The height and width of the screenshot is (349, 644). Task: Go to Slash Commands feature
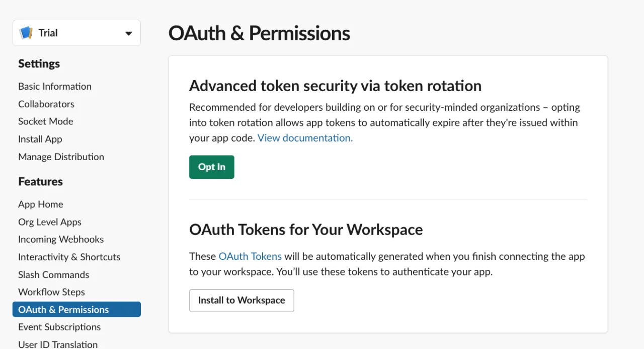(54, 274)
